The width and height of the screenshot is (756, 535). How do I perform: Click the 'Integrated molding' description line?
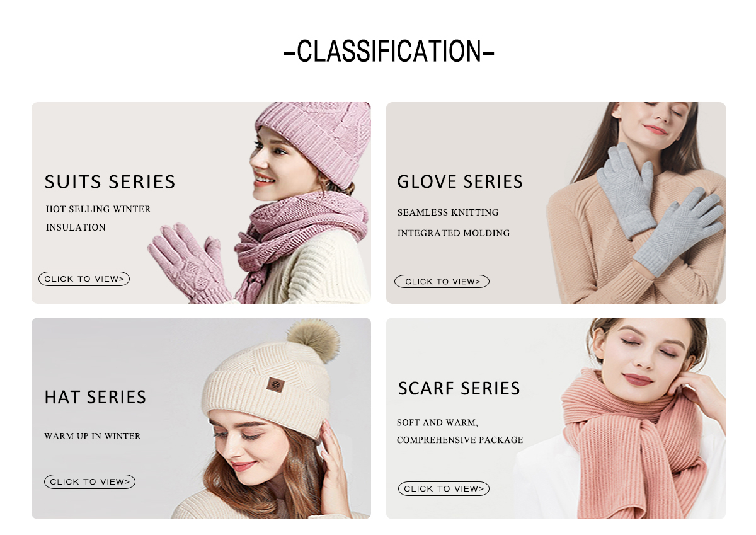tap(454, 233)
